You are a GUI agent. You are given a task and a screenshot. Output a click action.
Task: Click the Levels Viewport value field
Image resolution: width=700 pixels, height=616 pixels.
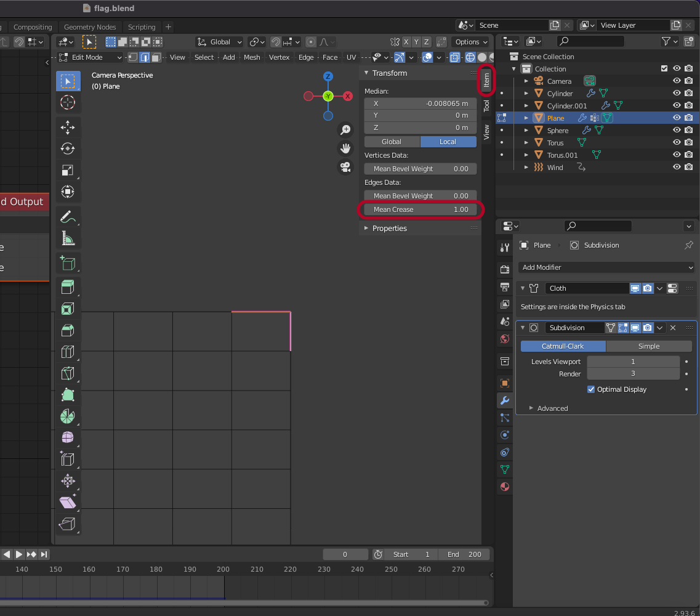click(633, 362)
